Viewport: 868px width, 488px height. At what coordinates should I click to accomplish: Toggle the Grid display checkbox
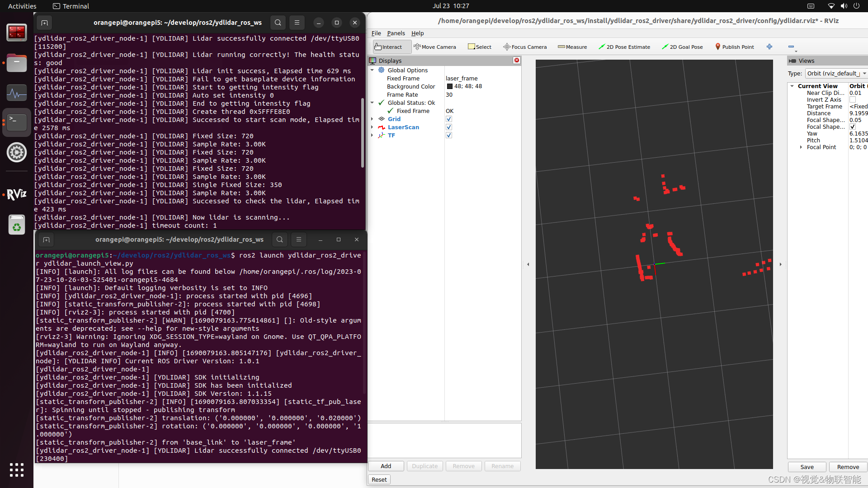pos(449,119)
